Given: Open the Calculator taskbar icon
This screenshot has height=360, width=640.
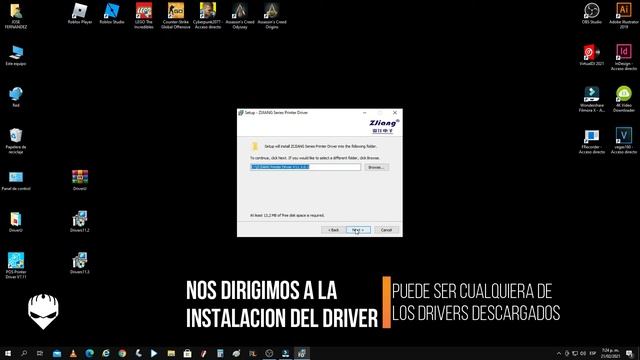Looking at the screenshot, I should [220, 353].
